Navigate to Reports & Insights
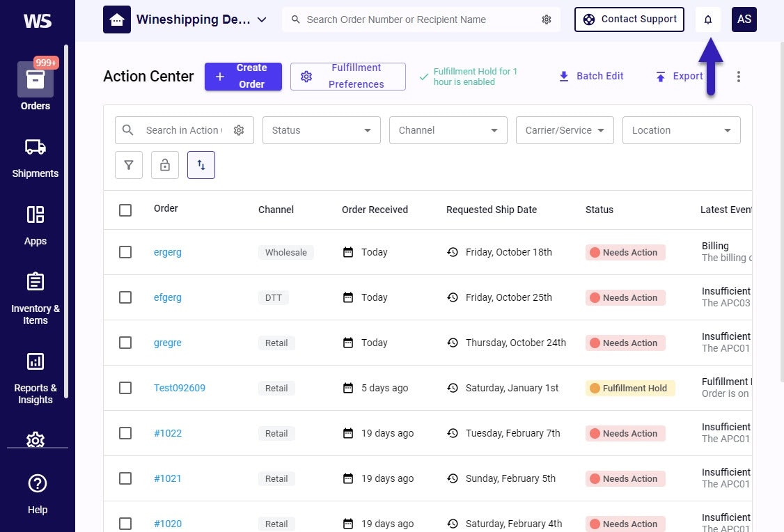The image size is (784, 532). [36, 378]
